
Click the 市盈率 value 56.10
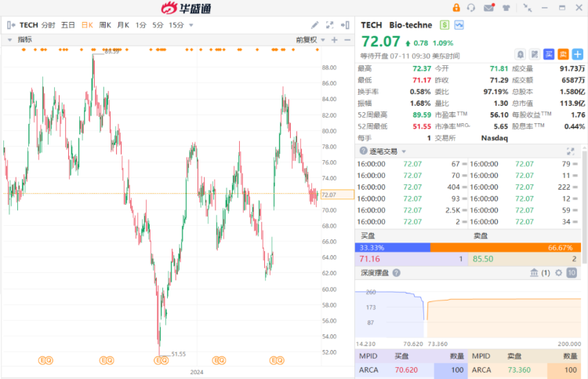[x=499, y=115]
